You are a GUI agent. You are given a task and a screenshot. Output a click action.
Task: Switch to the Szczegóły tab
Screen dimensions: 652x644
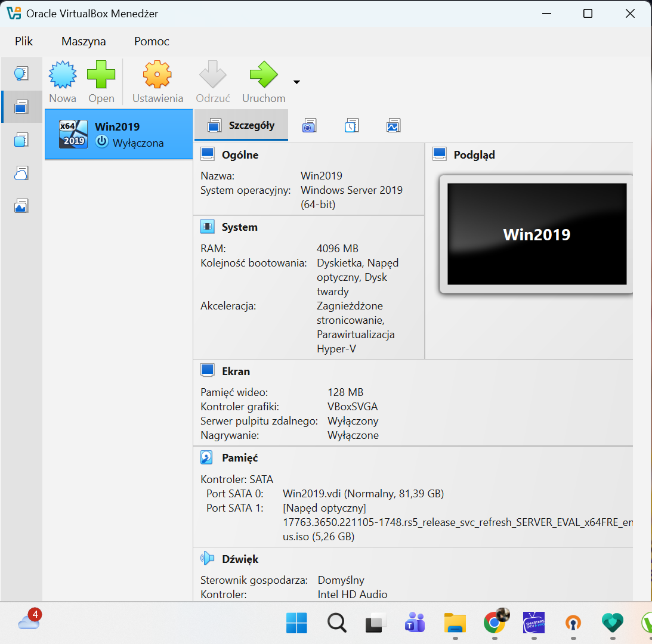(x=241, y=125)
